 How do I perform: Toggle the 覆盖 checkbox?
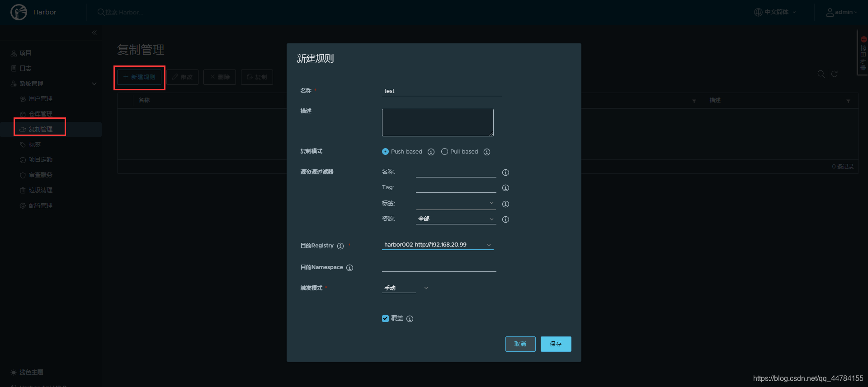[385, 318]
